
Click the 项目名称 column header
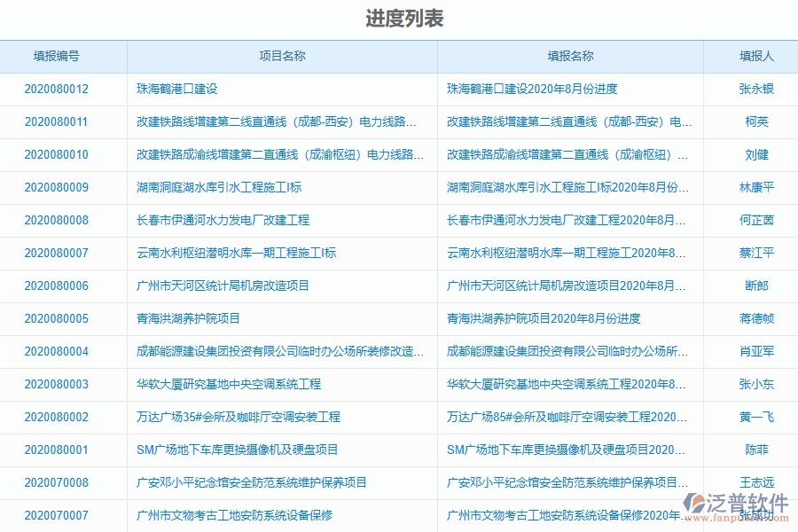[x=282, y=55]
